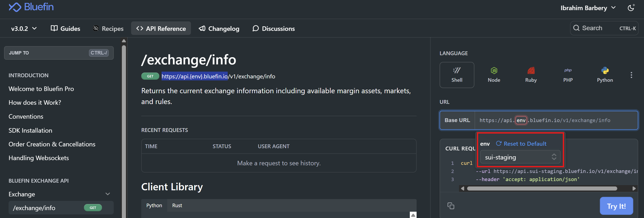This screenshot has width=644, height=218.
Task: Click sidebar scrollbar up arrow
Action: click(x=124, y=41)
